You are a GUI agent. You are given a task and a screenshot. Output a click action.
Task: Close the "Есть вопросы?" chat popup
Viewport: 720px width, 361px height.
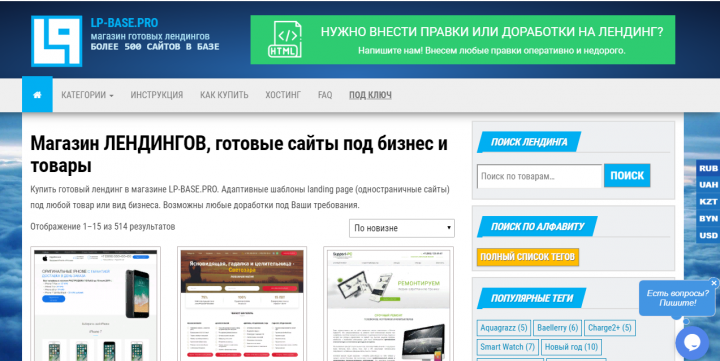click(714, 283)
